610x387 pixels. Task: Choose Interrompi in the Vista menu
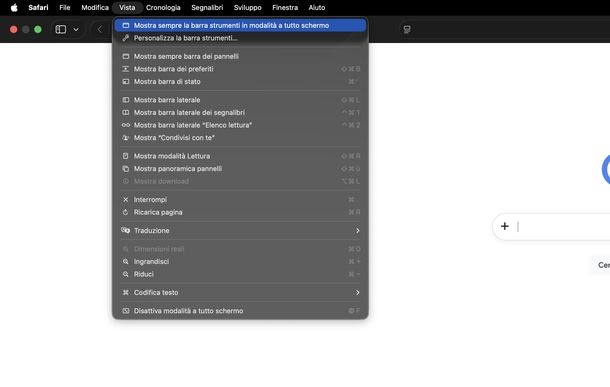click(240, 200)
